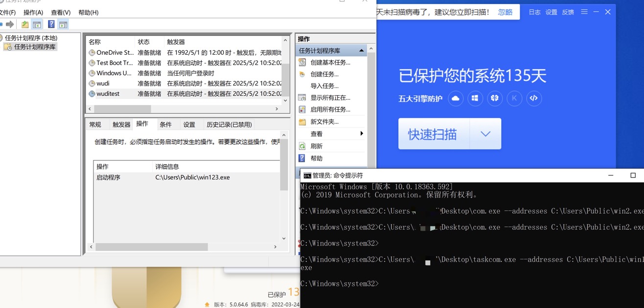Open the antivirus hamburger menu icon

[x=584, y=12]
